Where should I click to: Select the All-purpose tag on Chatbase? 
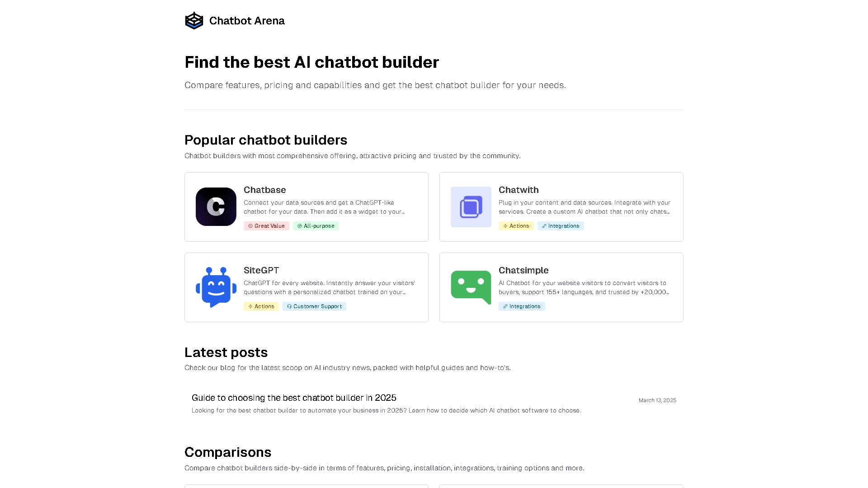(316, 225)
